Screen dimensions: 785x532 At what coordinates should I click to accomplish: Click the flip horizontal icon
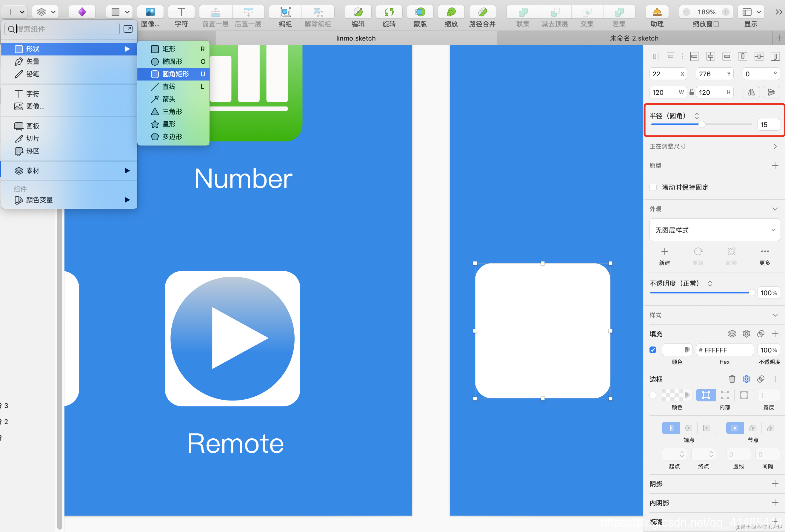coord(751,92)
